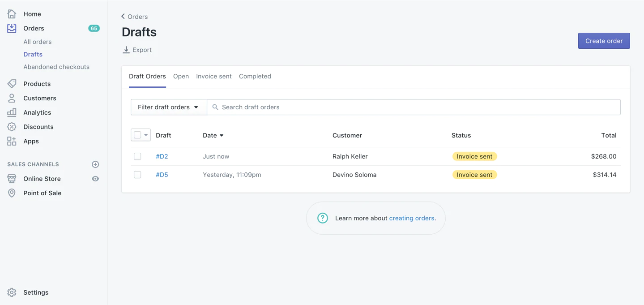Click the Date column sort arrow
The width and height of the screenshot is (644, 305).
(x=221, y=135)
